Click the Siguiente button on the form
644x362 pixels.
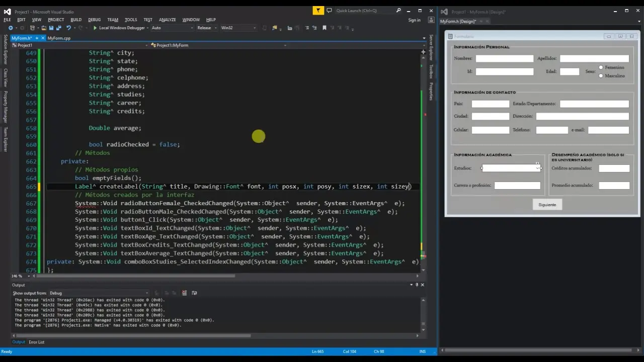tap(547, 205)
